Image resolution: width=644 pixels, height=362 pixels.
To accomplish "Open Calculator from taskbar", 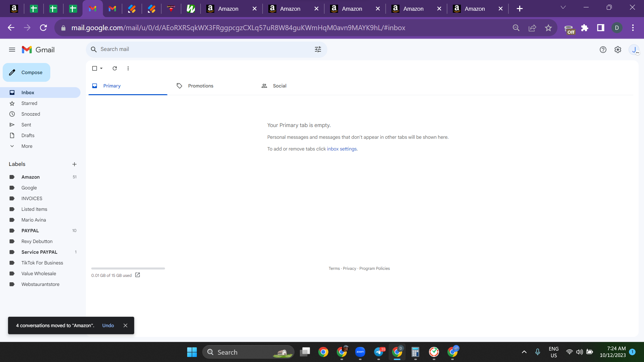I will (x=415, y=352).
